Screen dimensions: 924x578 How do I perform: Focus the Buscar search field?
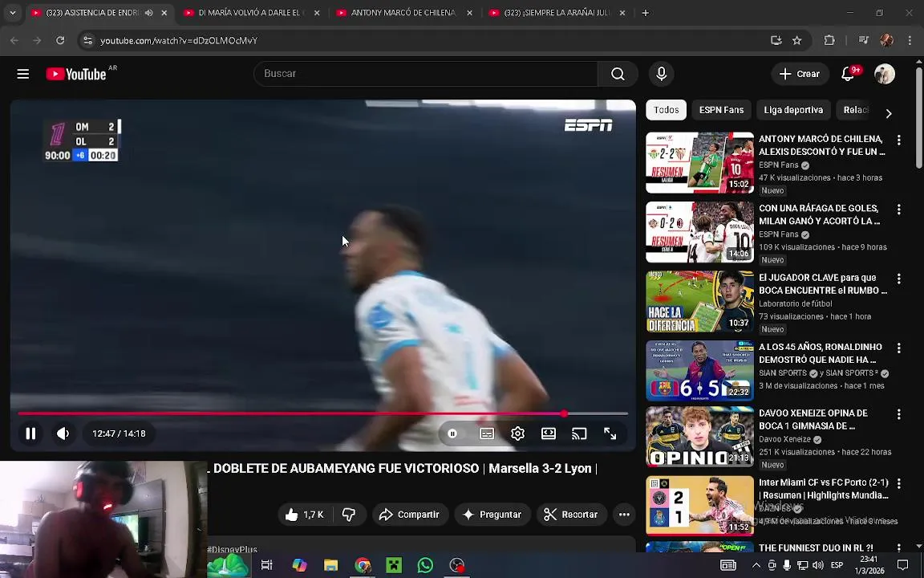(425, 74)
